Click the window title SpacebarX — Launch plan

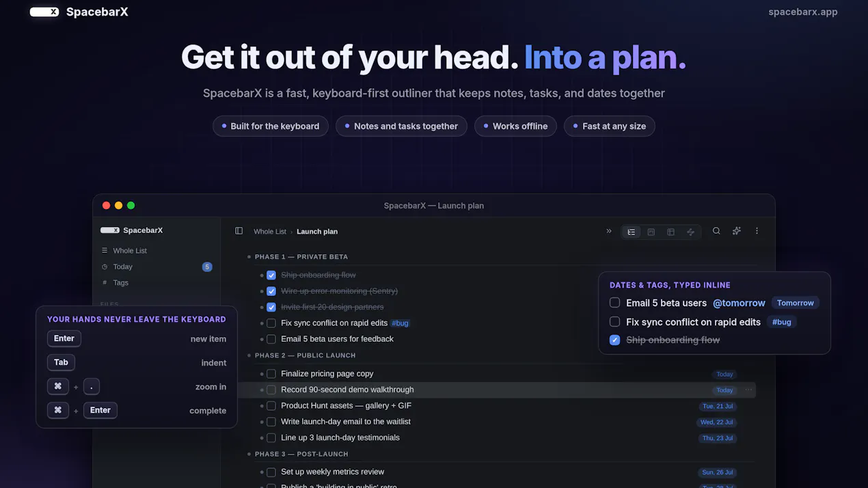point(434,206)
